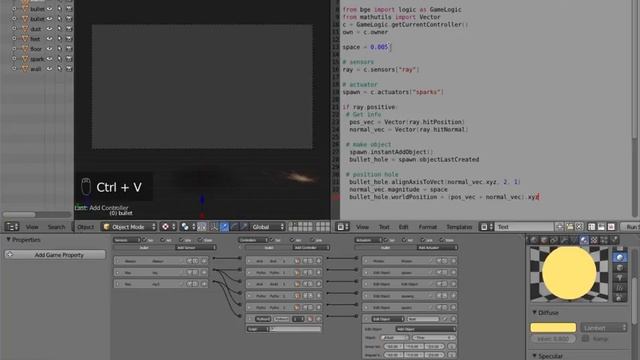This screenshot has width=640, height=360.
Task: Toggle line numbers in the text editor
Action: (x=591, y=227)
